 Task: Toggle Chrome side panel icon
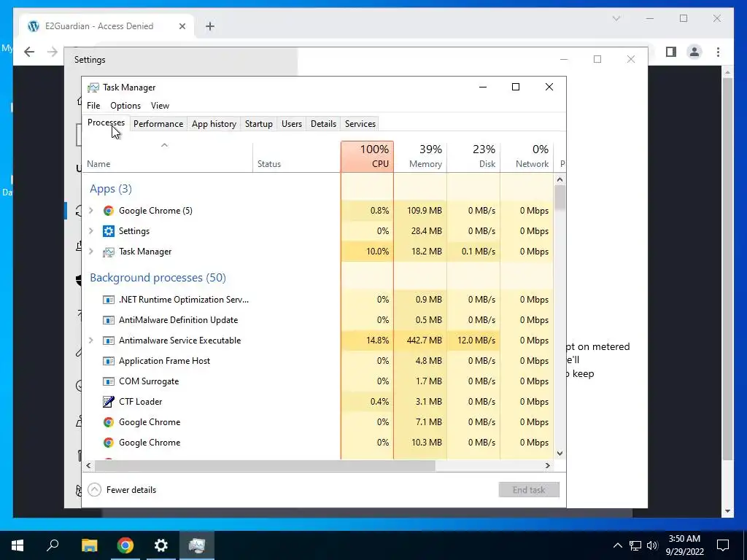tap(671, 52)
